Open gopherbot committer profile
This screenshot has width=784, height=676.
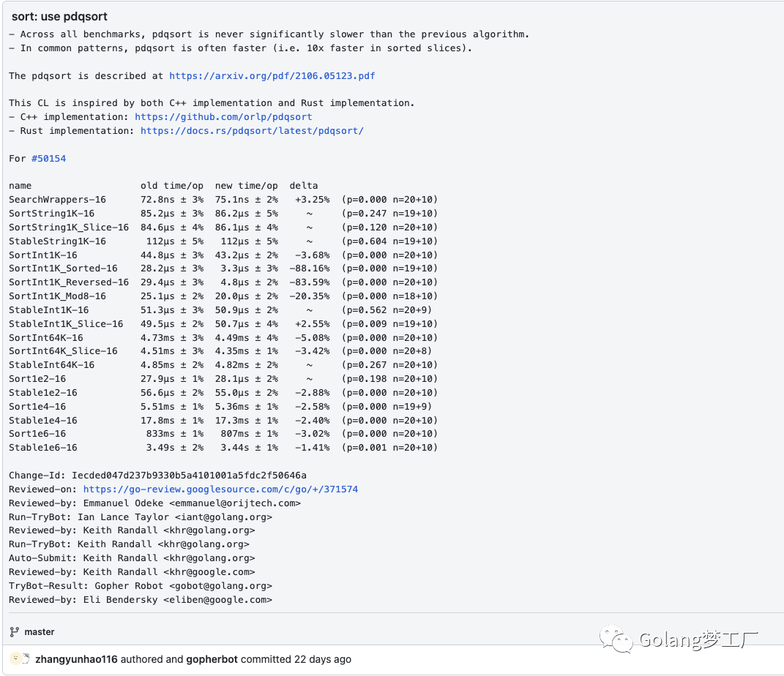coord(212,659)
